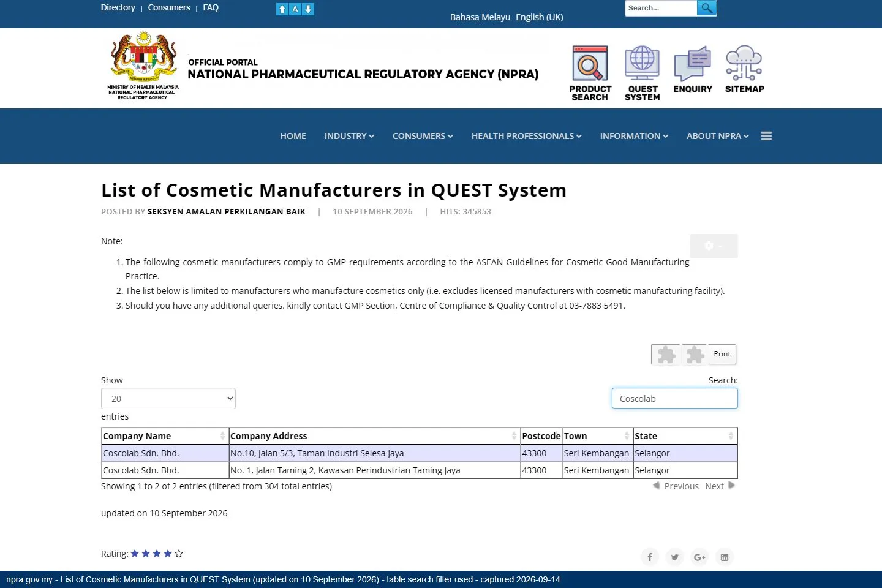Open the gear options dropdown
882x588 pixels.
[714, 246]
